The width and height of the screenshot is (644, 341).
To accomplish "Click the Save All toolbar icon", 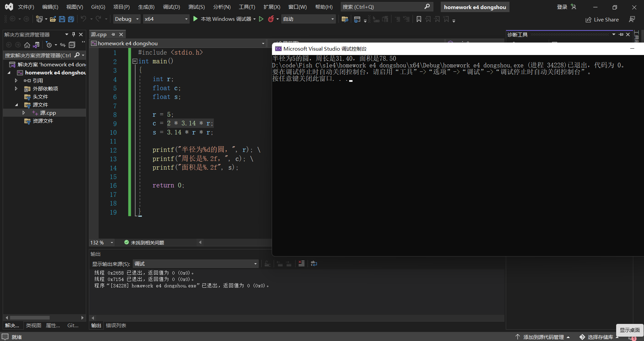I will click(71, 19).
